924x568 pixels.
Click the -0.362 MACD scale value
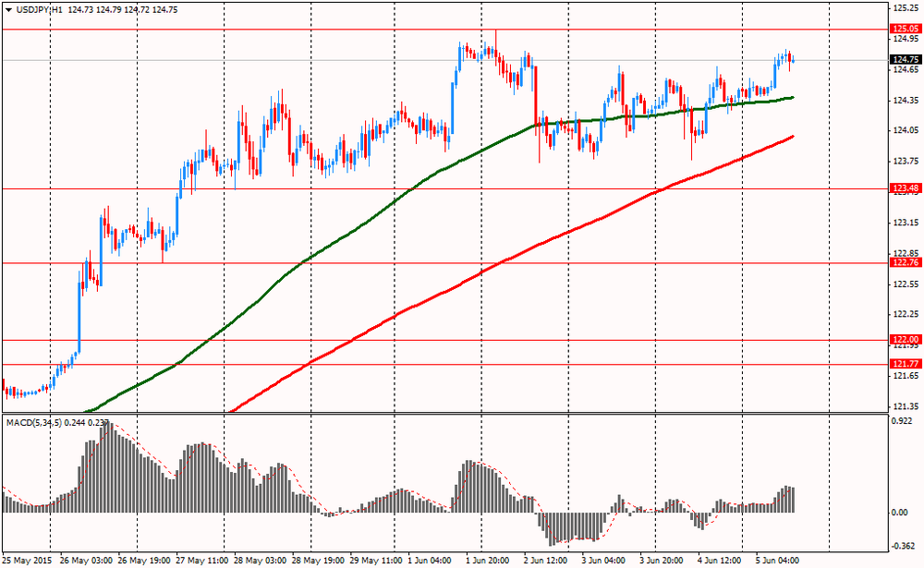(x=904, y=546)
